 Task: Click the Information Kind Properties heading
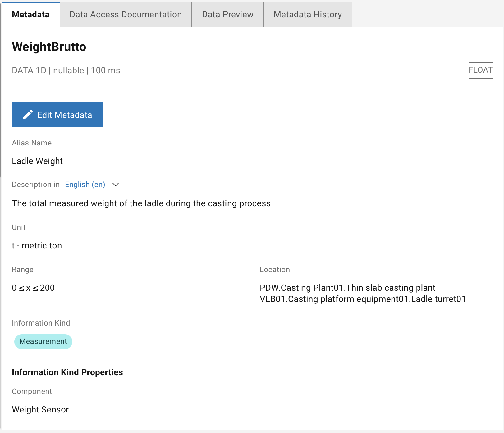(67, 372)
